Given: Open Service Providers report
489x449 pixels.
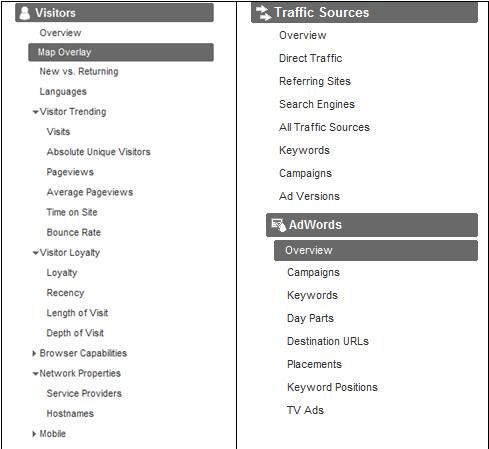Looking at the screenshot, I should click(84, 393).
